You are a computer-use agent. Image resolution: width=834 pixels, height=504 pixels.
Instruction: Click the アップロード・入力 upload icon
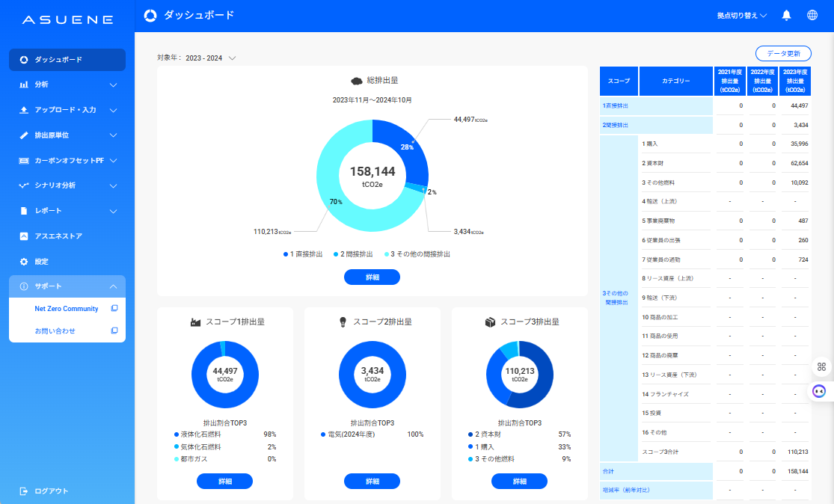click(x=23, y=110)
